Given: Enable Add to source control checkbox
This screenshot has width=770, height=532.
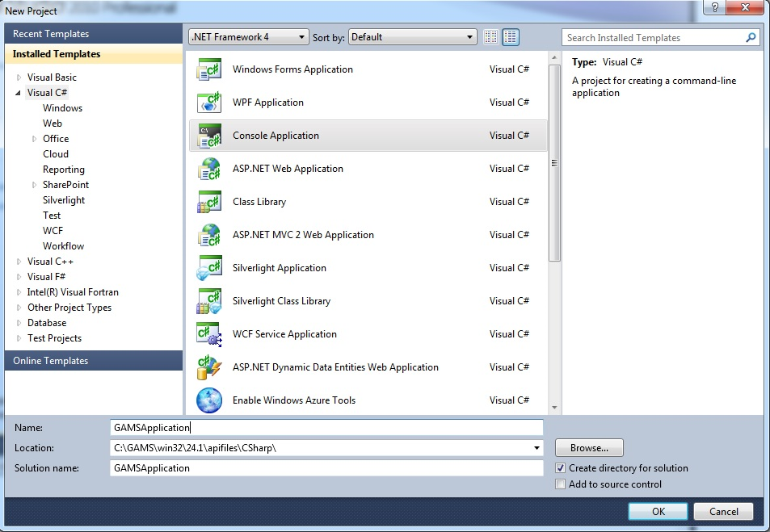Looking at the screenshot, I should tap(561, 484).
